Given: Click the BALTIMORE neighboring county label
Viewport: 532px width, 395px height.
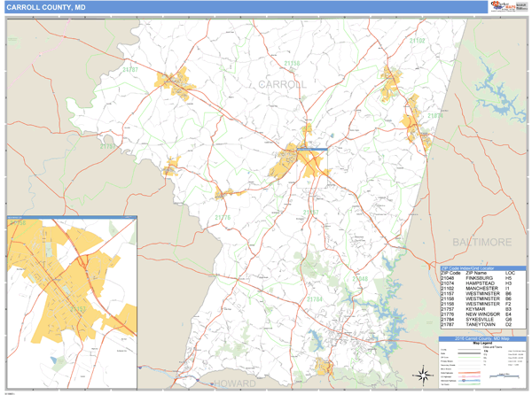Looking at the screenshot, I should [x=484, y=241].
